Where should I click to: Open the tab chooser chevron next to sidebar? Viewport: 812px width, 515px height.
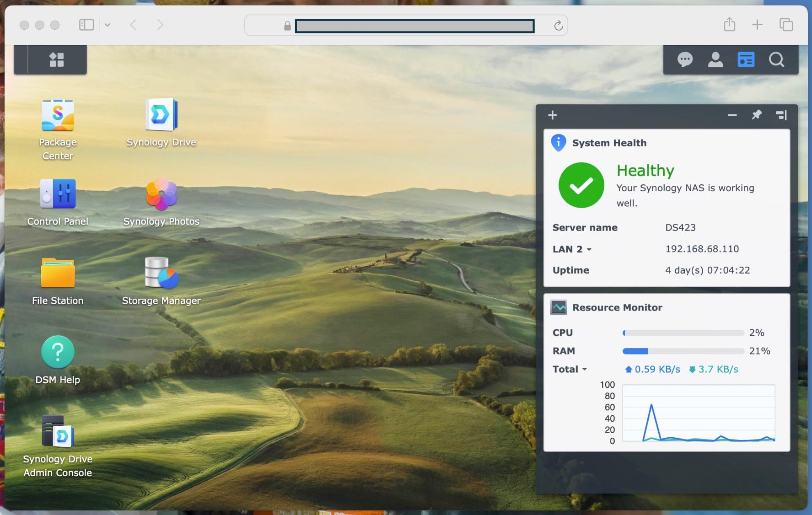coord(108,25)
